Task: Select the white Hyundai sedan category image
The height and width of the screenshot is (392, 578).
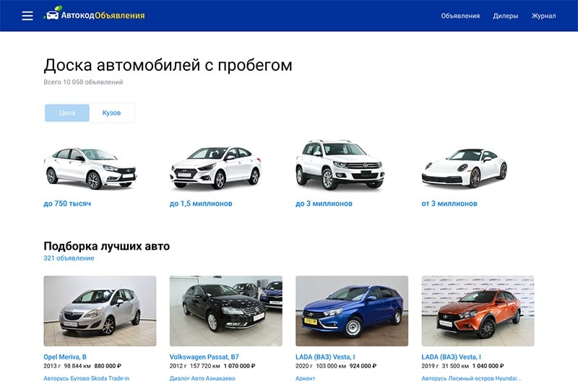Action: pos(215,167)
